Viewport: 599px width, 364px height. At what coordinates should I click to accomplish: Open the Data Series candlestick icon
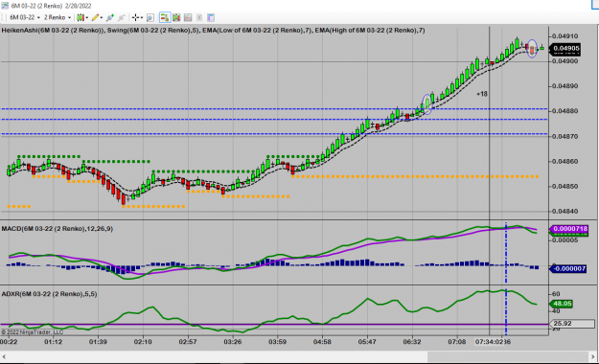(176, 17)
